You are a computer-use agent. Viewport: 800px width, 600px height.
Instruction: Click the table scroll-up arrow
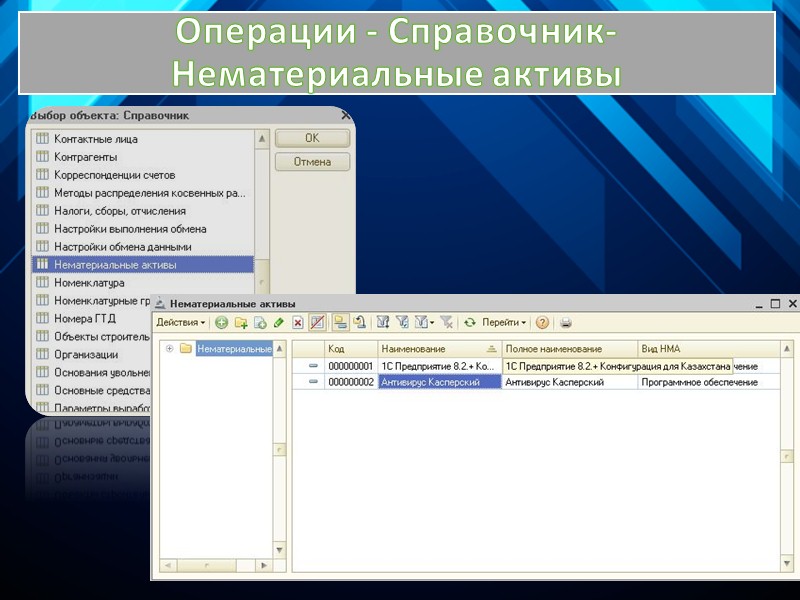[787, 349]
